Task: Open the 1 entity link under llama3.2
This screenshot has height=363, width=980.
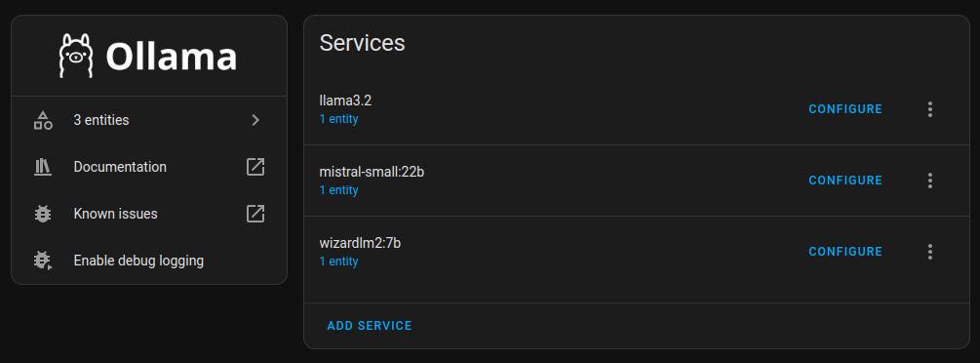Action: tap(338, 119)
